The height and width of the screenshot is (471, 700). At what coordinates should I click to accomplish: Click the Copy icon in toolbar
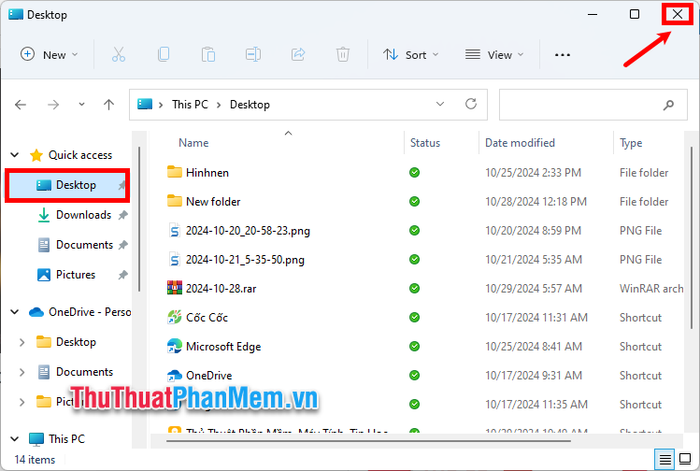click(164, 55)
